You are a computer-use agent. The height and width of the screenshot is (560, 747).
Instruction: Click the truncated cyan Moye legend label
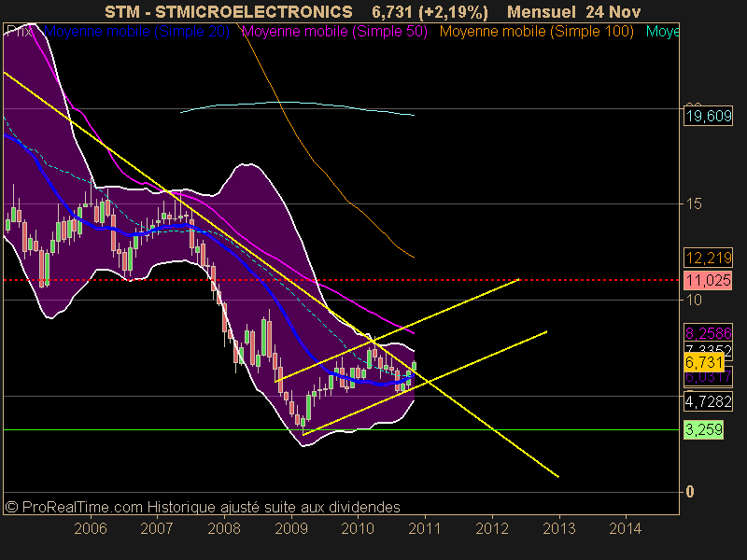(662, 32)
